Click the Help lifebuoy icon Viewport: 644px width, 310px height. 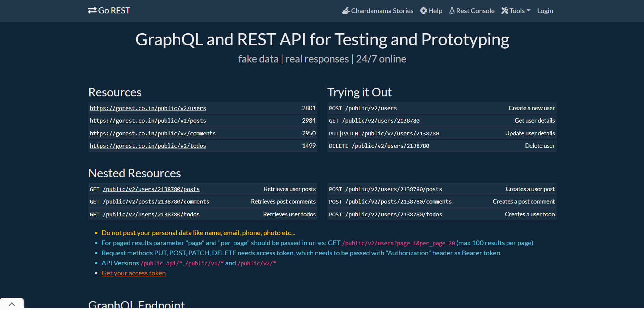(423, 11)
